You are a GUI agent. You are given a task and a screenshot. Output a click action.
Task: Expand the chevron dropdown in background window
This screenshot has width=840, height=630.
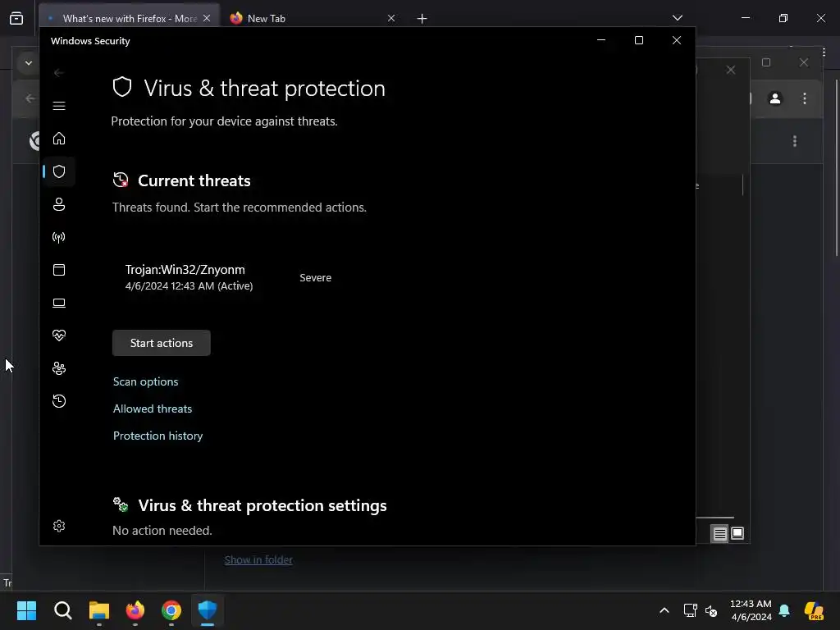tap(29, 63)
